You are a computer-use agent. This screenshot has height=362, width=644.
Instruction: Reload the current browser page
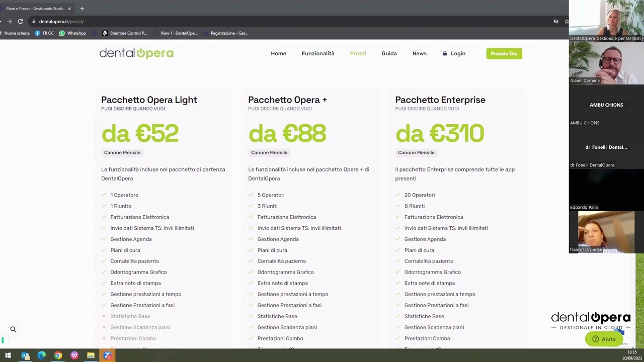20,22
